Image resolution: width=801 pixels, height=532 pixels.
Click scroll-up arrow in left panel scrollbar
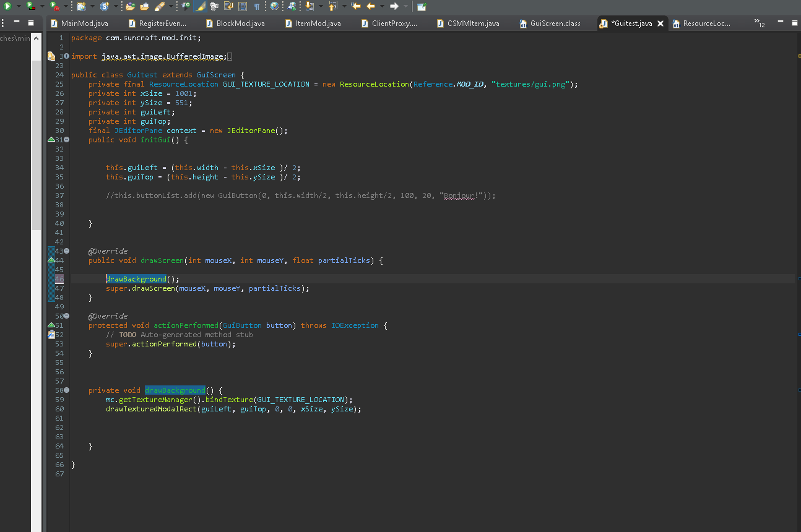[37, 38]
